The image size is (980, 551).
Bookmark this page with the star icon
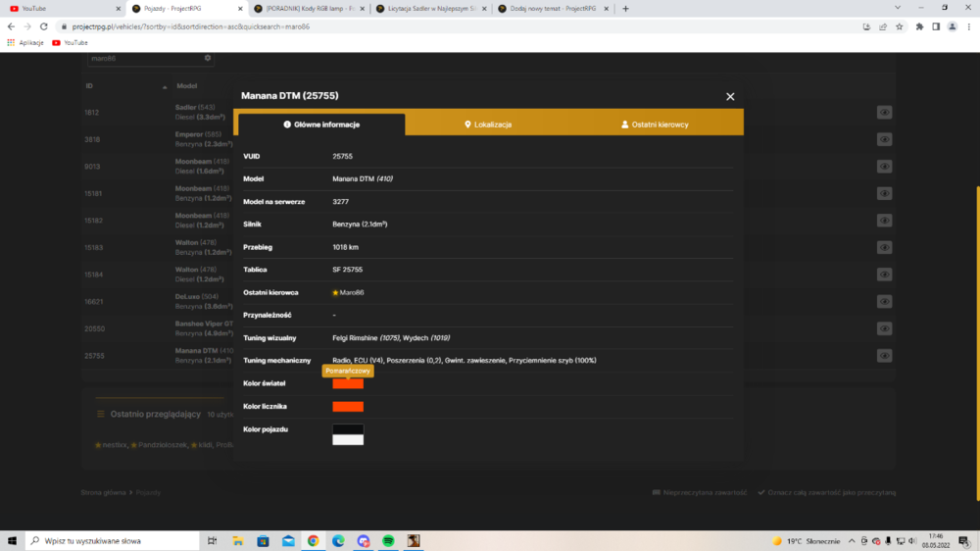(x=900, y=26)
